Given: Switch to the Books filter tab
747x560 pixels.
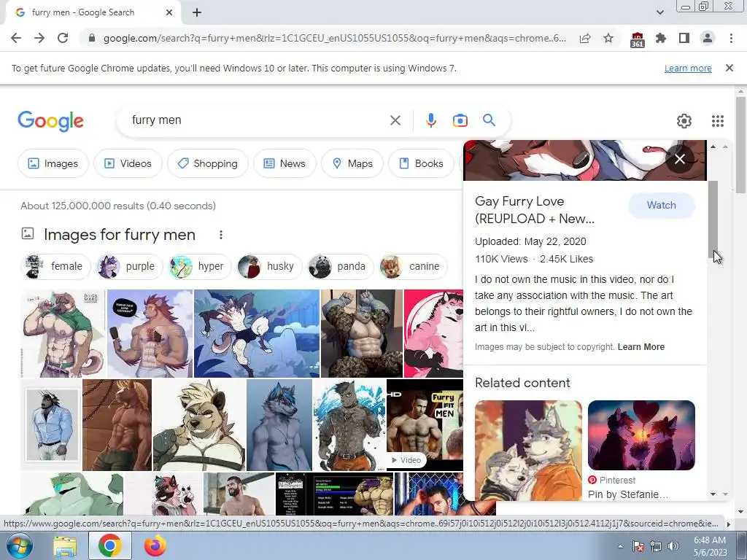Looking at the screenshot, I should tap(421, 163).
